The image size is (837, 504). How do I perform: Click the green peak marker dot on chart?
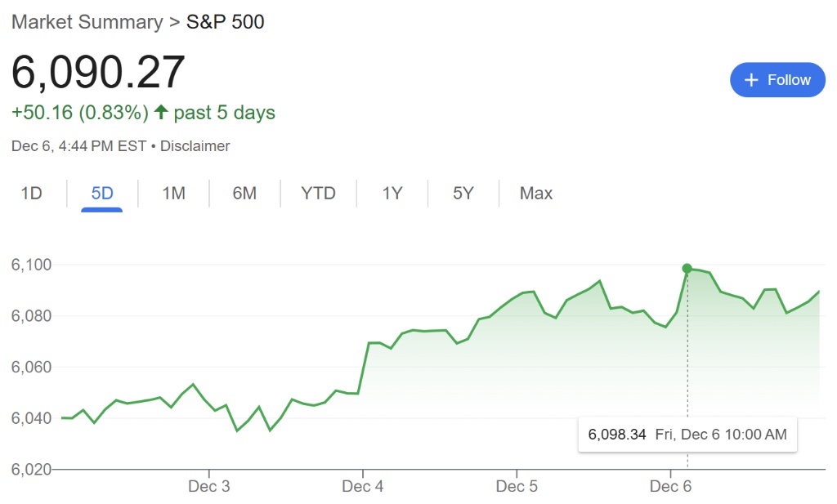coord(687,268)
